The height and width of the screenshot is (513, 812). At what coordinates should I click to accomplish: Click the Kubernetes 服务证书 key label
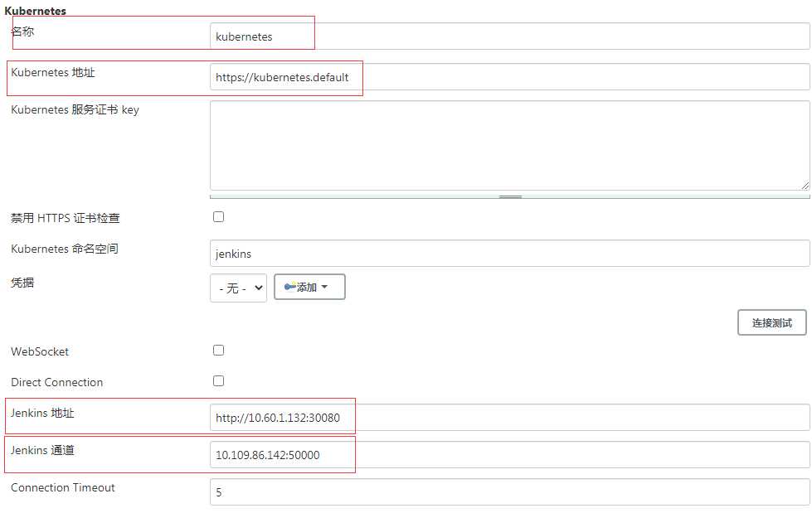click(x=75, y=109)
